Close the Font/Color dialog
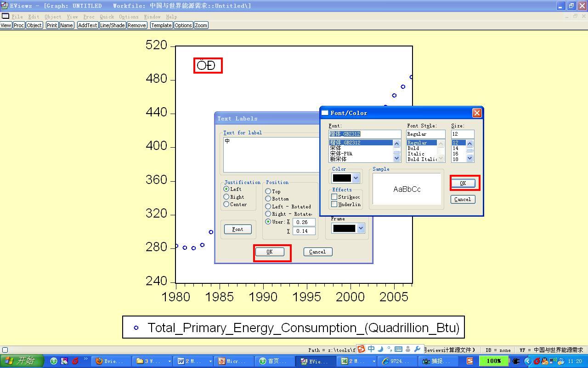 [x=477, y=113]
